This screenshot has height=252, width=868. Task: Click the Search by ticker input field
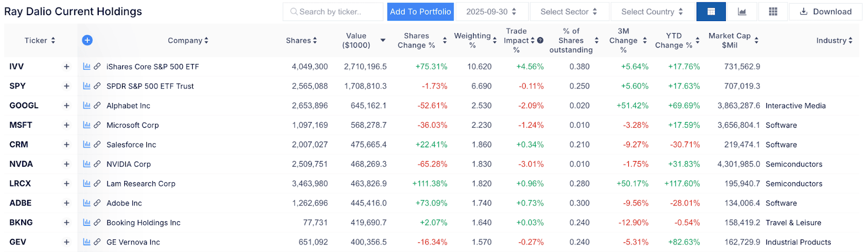[334, 12]
